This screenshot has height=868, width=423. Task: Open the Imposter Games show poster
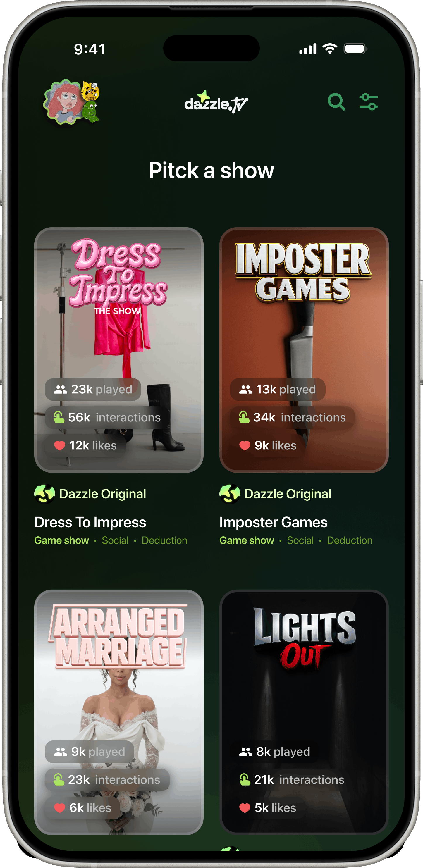(304, 350)
